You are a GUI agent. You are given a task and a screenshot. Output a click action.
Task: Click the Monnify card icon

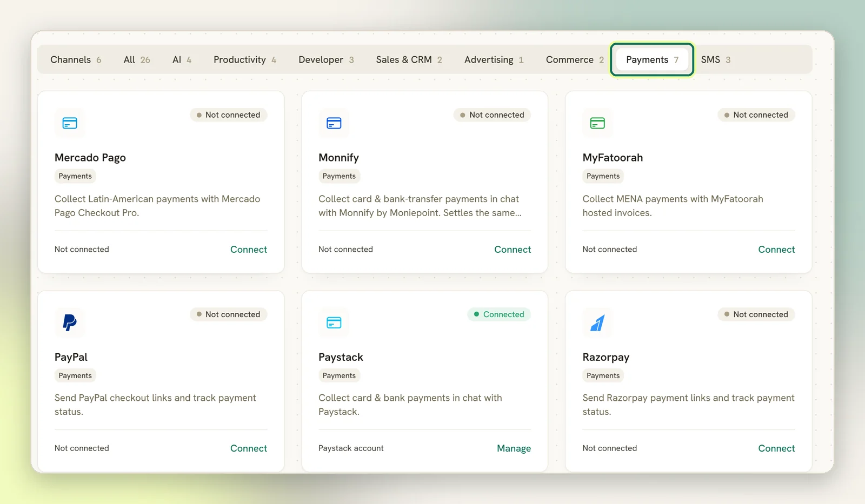point(334,123)
